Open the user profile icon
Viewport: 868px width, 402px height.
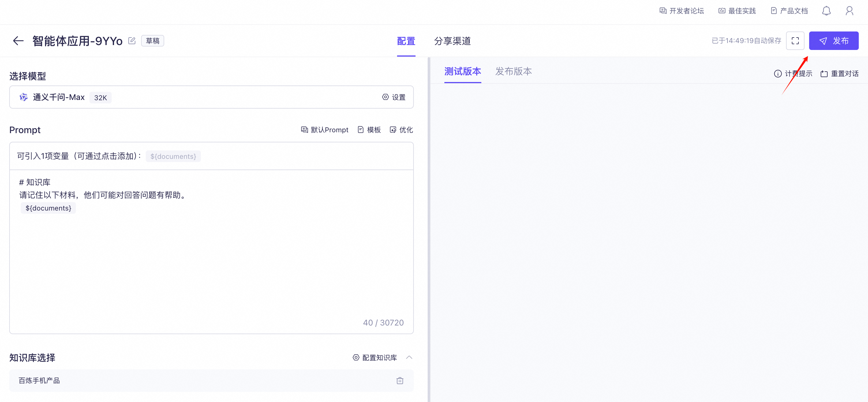pyautogui.click(x=849, y=11)
